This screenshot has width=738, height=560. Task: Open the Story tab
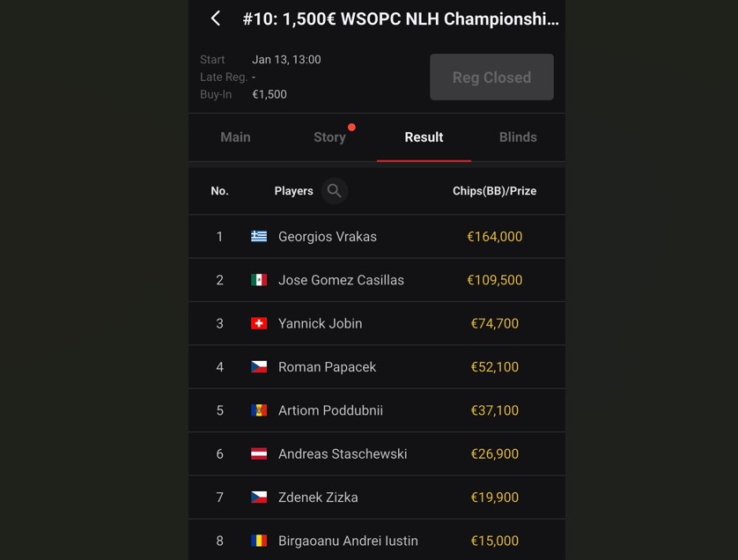329,136
